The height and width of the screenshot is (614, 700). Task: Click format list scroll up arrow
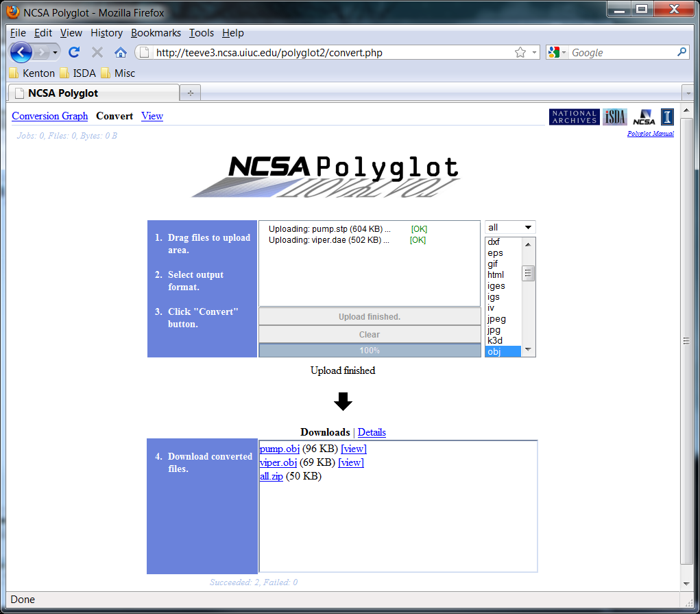pos(528,244)
